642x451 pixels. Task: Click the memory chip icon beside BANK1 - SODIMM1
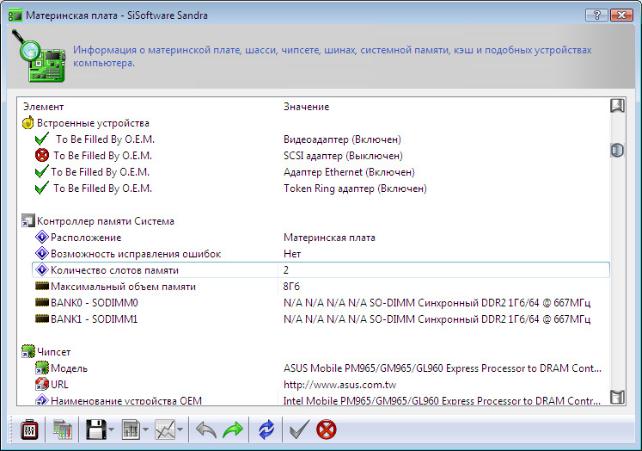pyautogui.click(x=42, y=319)
